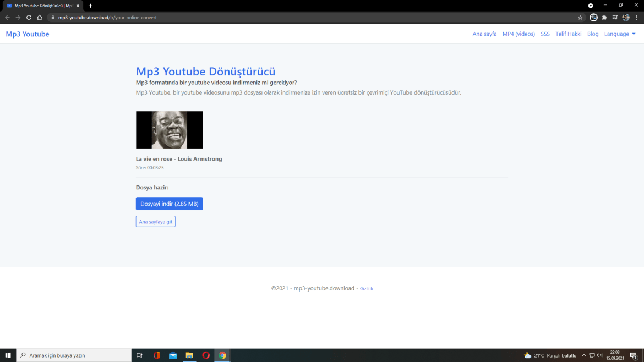Screen dimensions: 644x362
Task: Bookmark the page via the star icon
Action: click(x=580, y=17)
